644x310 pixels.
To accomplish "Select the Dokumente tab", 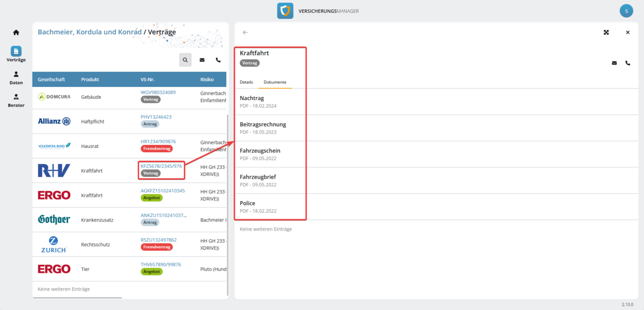I will coord(275,82).
